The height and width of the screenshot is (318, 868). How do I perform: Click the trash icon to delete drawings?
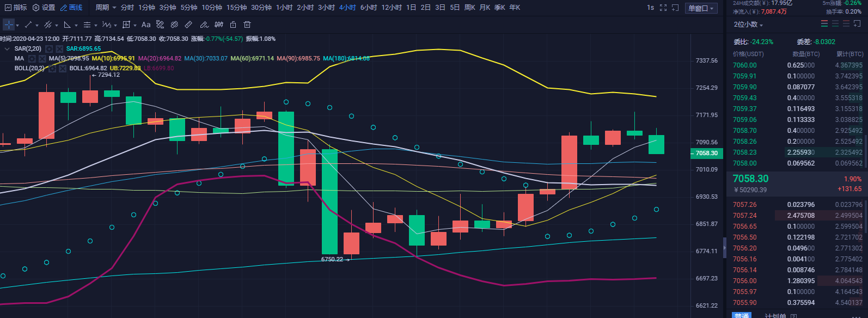[247, 25]
